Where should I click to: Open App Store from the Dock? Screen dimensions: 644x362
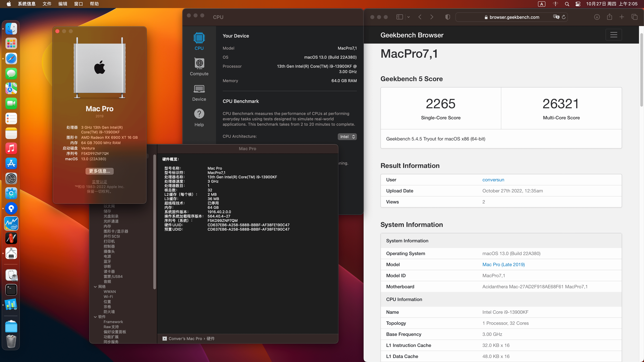click(x=11, y=163)
